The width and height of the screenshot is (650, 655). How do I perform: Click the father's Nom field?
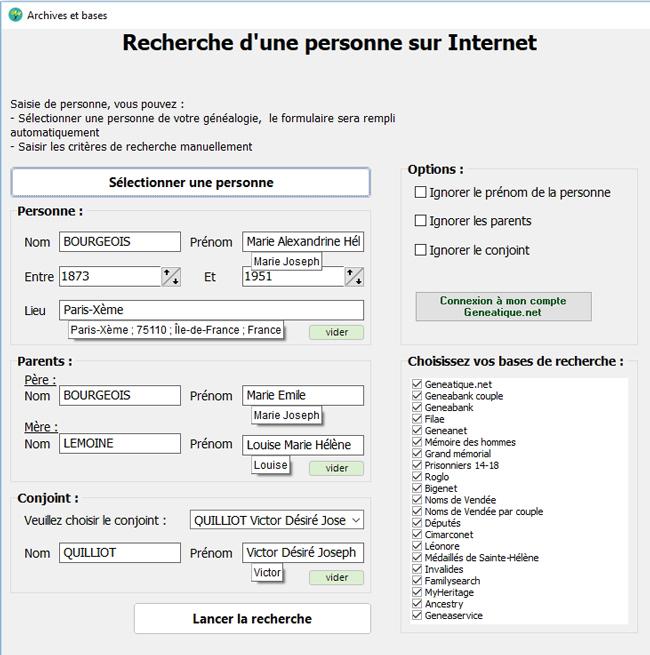coord(120,395)
